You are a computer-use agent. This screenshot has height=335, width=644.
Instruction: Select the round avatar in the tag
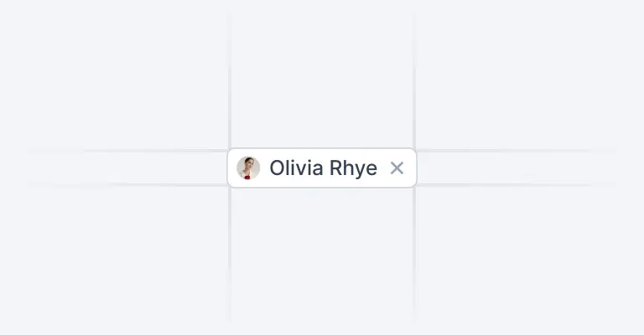click(x=248, y=167)
